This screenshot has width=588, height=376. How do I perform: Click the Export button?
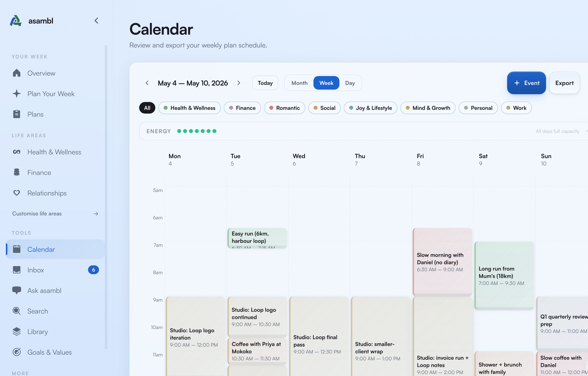[x=564, y=83]
